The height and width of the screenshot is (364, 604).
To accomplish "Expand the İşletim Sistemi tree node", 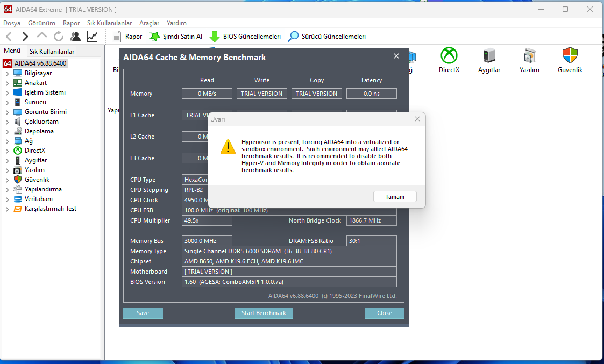I will [x=7, y=93].
